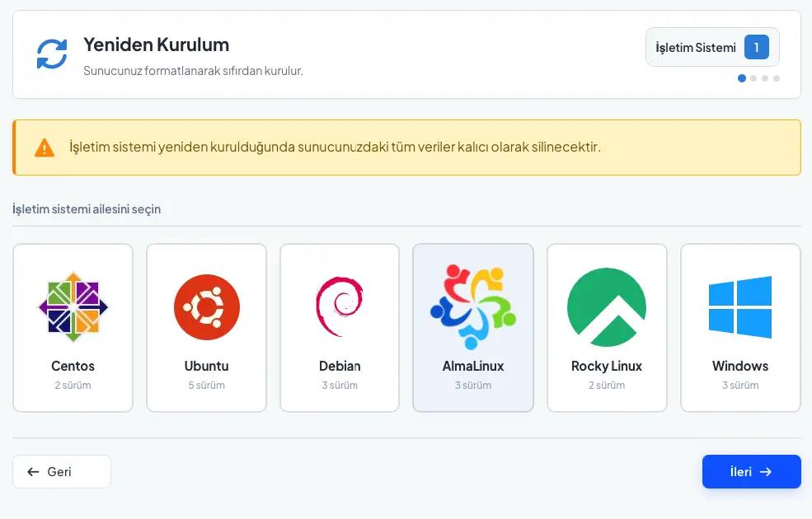Click the active blue pagination dot
The height and width of the screenshot is (519, 812).
(x=740, y=77)
